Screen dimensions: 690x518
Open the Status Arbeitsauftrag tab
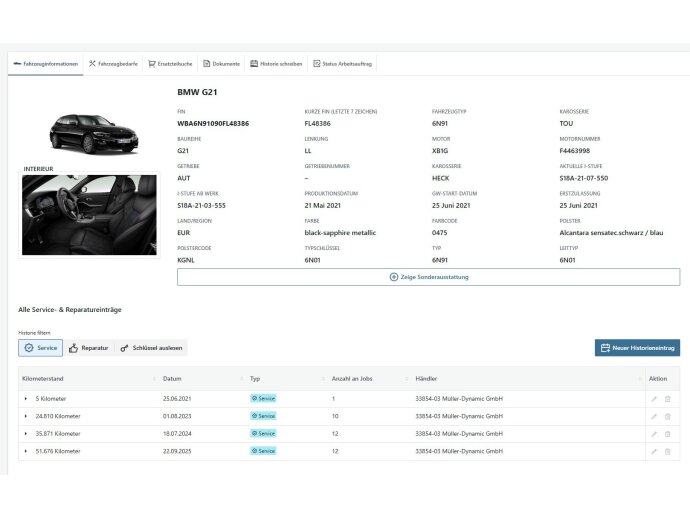coord(342,64)
